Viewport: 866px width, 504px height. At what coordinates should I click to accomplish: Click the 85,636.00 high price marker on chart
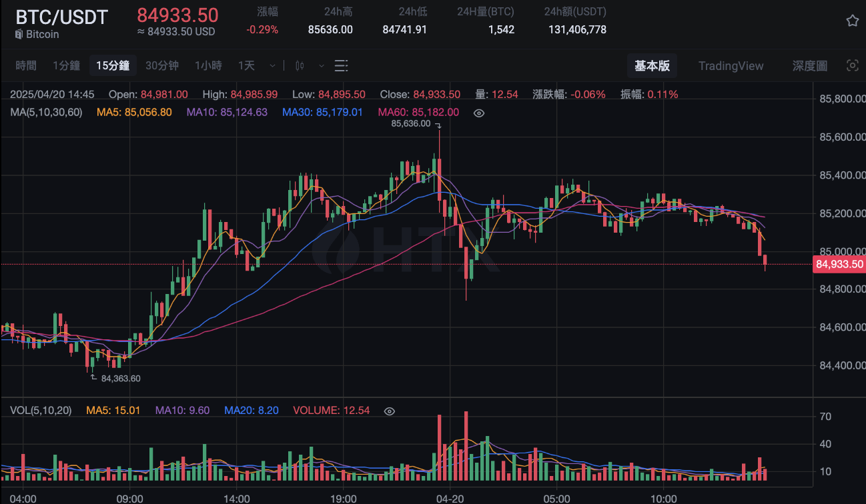point(411,123)
